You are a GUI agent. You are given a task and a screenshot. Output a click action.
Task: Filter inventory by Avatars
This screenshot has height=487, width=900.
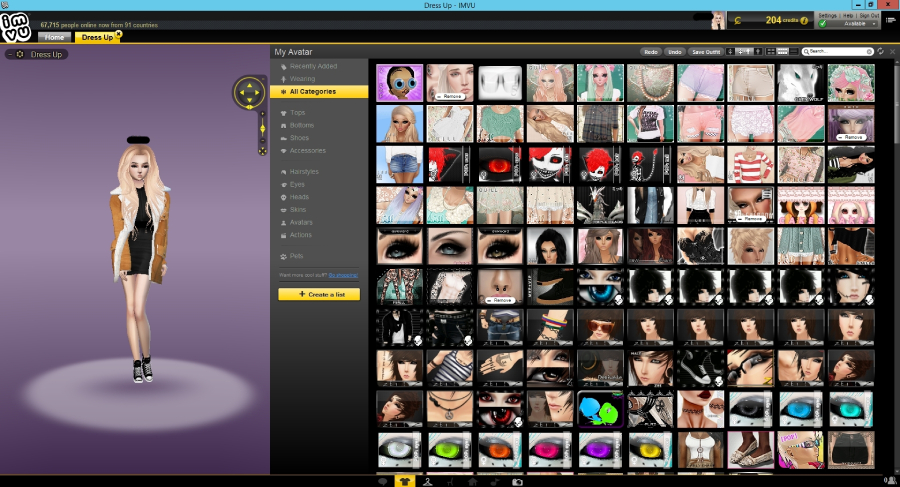pos(301,222)
